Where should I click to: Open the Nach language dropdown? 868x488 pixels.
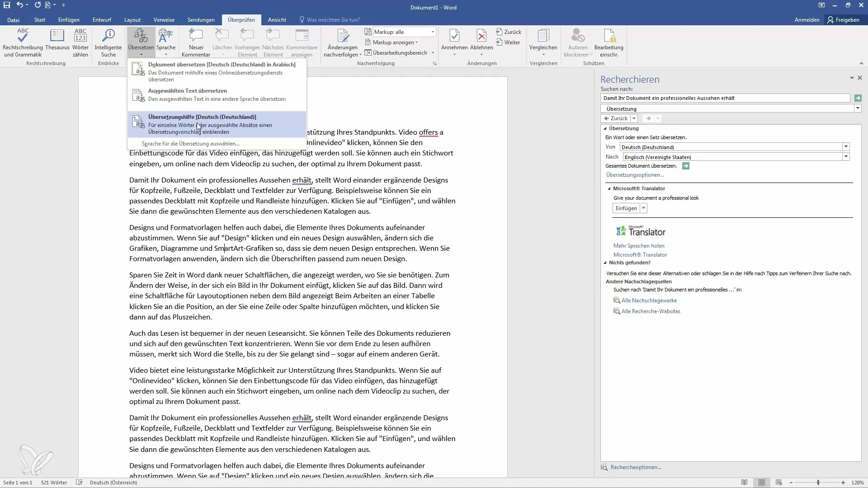tap(846, 157)
